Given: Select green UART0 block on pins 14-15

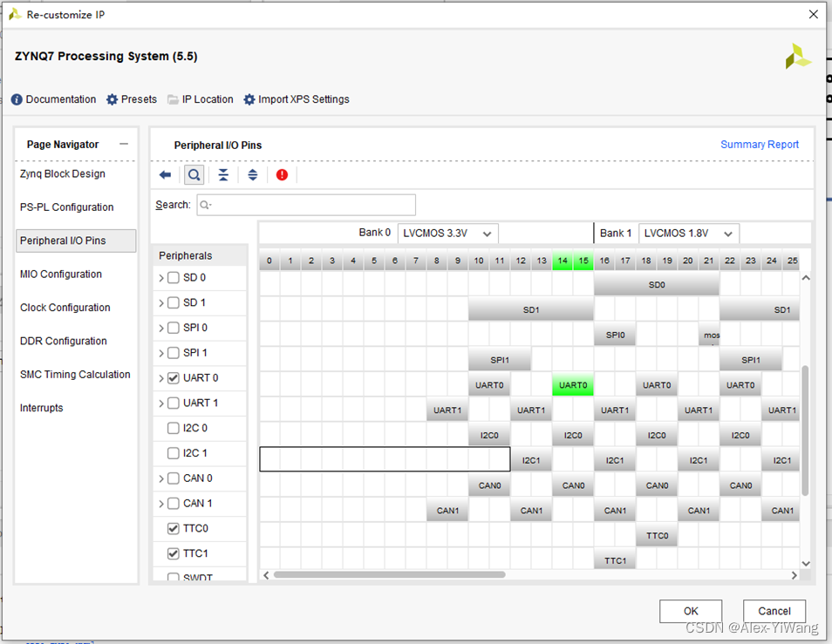Looking at the screenshot, I should click(573, 385).
